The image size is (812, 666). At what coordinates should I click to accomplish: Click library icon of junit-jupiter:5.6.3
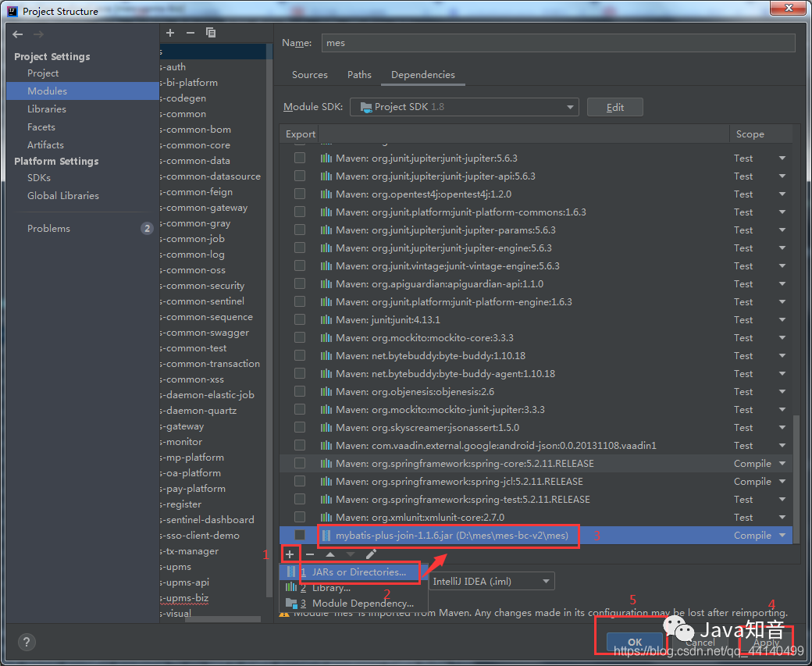(326, 158)
